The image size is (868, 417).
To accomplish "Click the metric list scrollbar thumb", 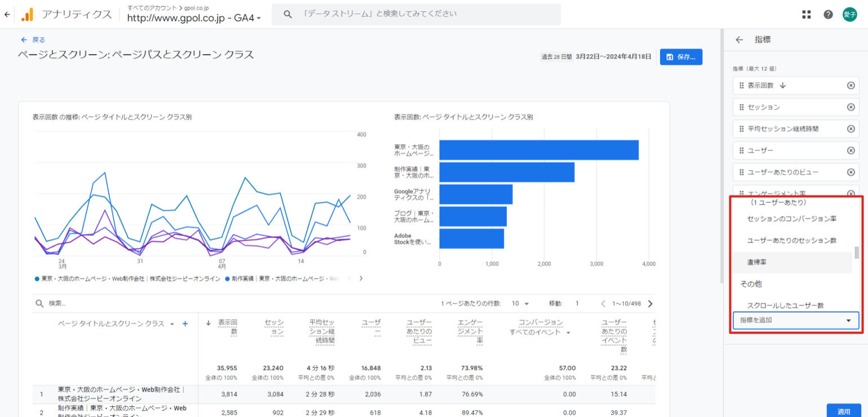I will click(857, 252).
